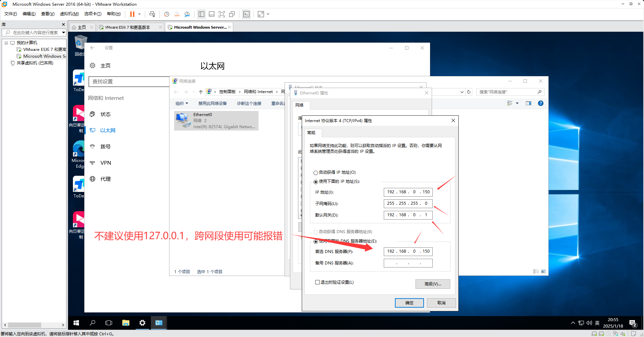Tick the validate settings upon exit checkbox
Screen dimensions: 644x337
click(317, 282)
